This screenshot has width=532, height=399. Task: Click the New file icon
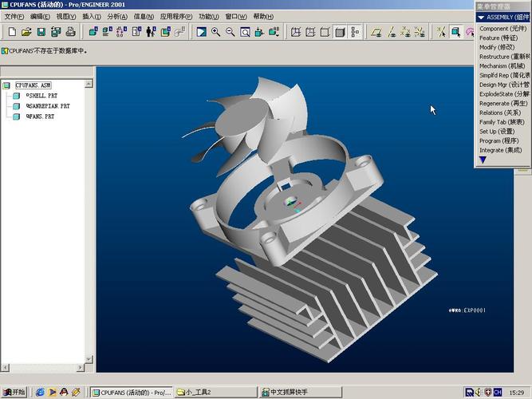(12, 32)
